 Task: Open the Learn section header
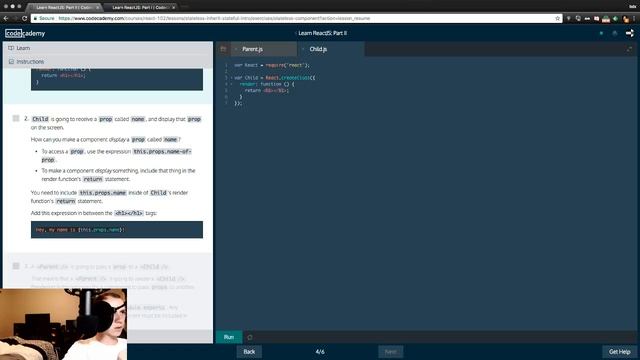108,48
